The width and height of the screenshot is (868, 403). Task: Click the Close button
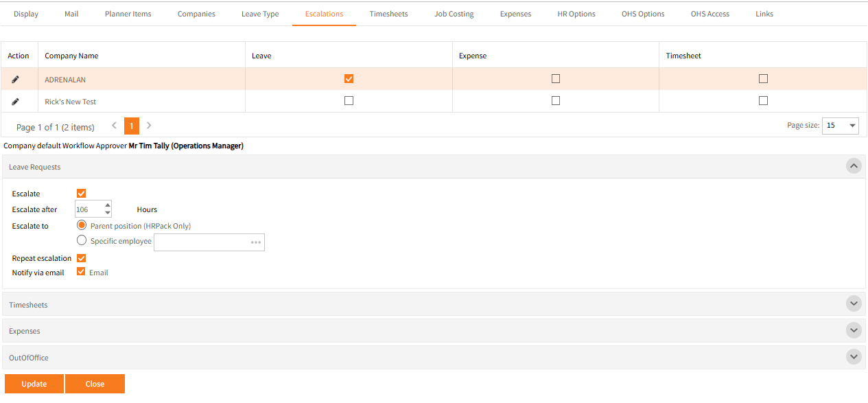click(95, 384)
